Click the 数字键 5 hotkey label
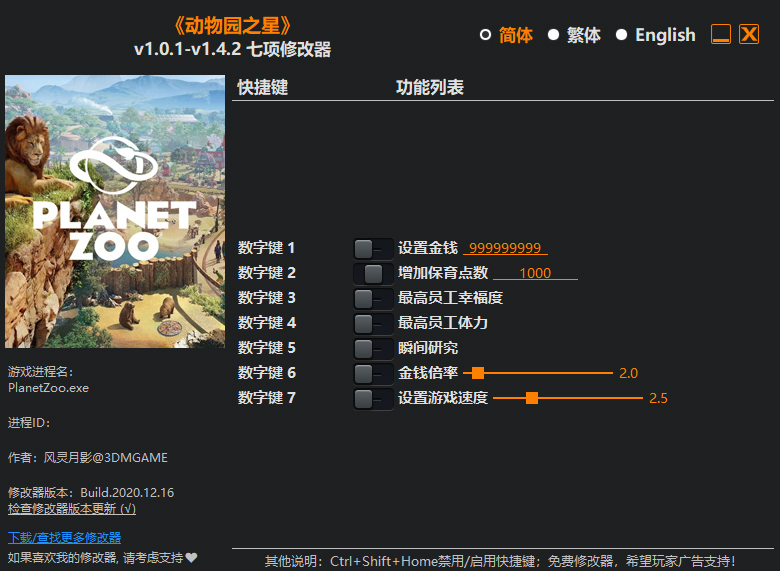Viewport: 780px width, 571px height. pos(267,348)
